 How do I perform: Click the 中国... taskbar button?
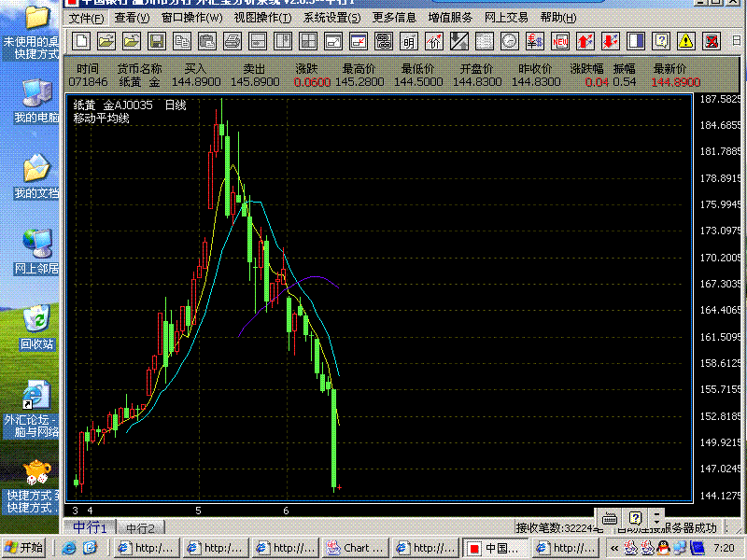pos(496,548)
